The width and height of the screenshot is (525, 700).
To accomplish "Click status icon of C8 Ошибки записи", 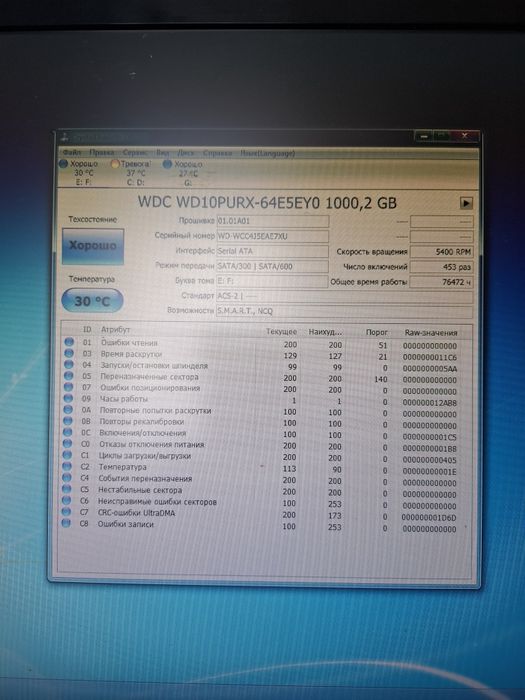I will [x=66, y=523].
